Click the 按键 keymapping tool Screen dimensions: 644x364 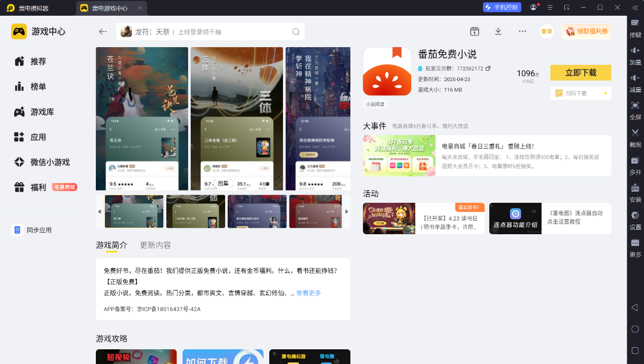(635, 28)
